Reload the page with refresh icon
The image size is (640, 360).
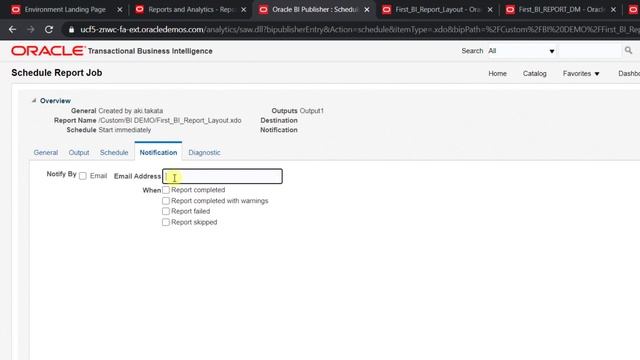(x=49, y=29)
